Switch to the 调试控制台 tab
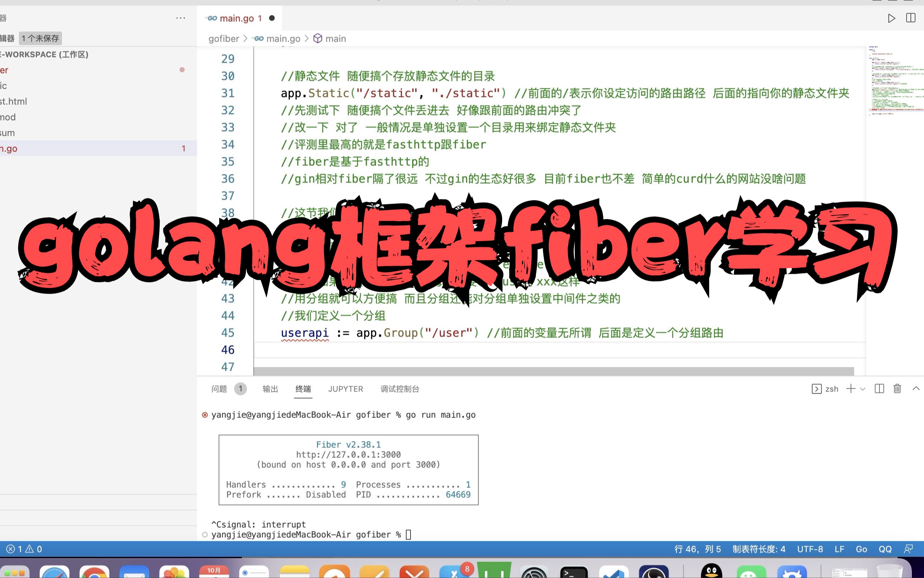The width and height of the screenshot is (924, 578). coord(399,389)
